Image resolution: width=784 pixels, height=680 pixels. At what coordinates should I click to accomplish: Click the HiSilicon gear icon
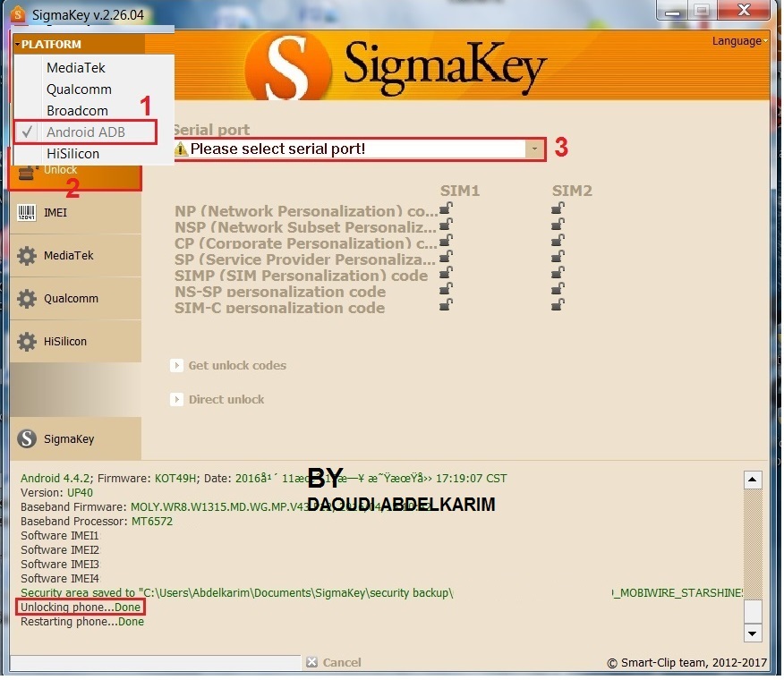(x=27, y=342)
